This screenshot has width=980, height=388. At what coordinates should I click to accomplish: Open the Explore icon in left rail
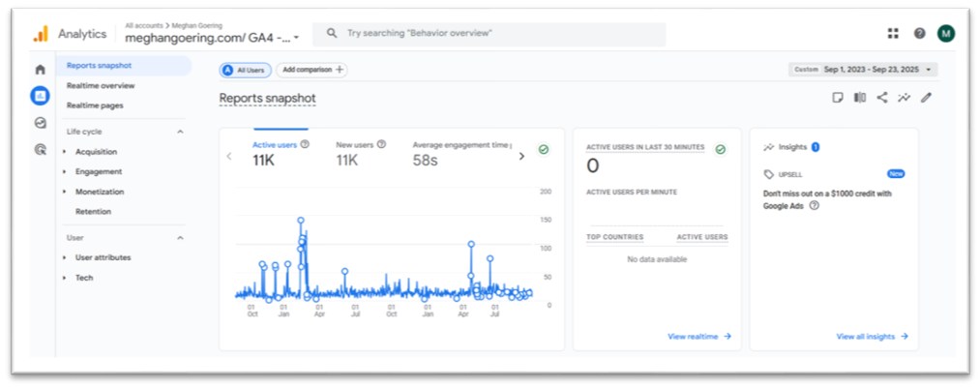[40, 123]
